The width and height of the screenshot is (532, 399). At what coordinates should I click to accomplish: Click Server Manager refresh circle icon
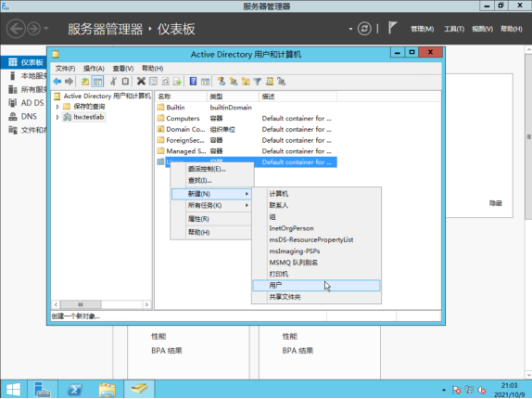tap(364, 29)
